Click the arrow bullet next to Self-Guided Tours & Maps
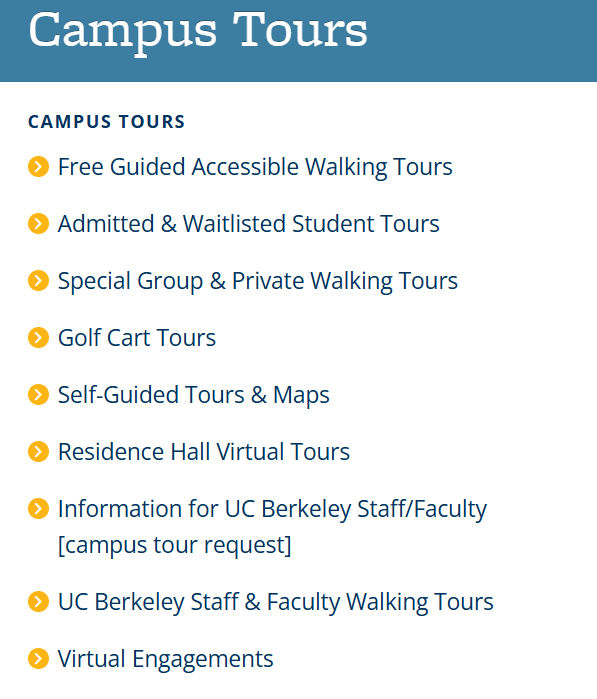 38,395
